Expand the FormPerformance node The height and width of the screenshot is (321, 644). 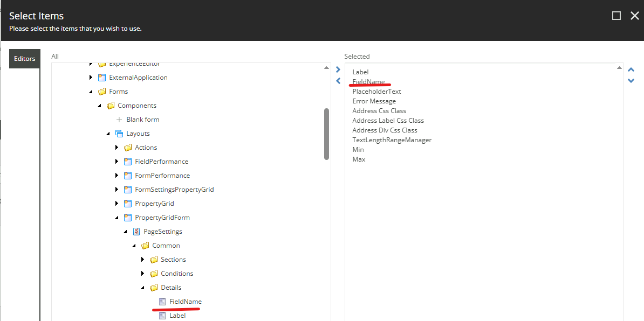tap(117, 175)
